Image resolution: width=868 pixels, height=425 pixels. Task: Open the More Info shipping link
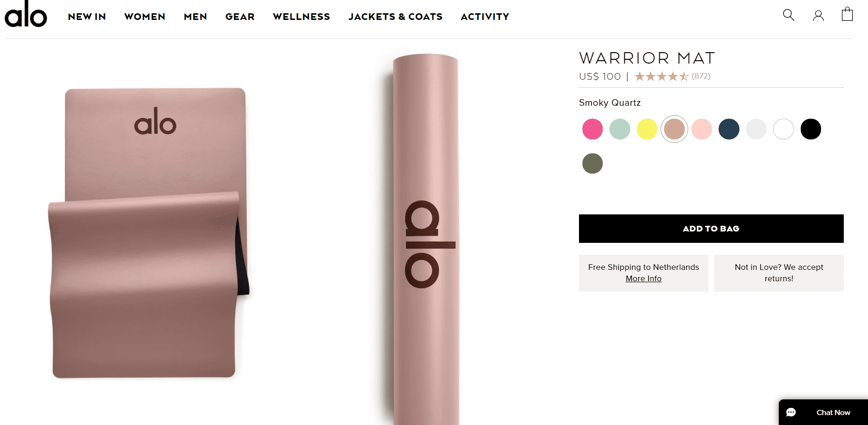(644, 278)
